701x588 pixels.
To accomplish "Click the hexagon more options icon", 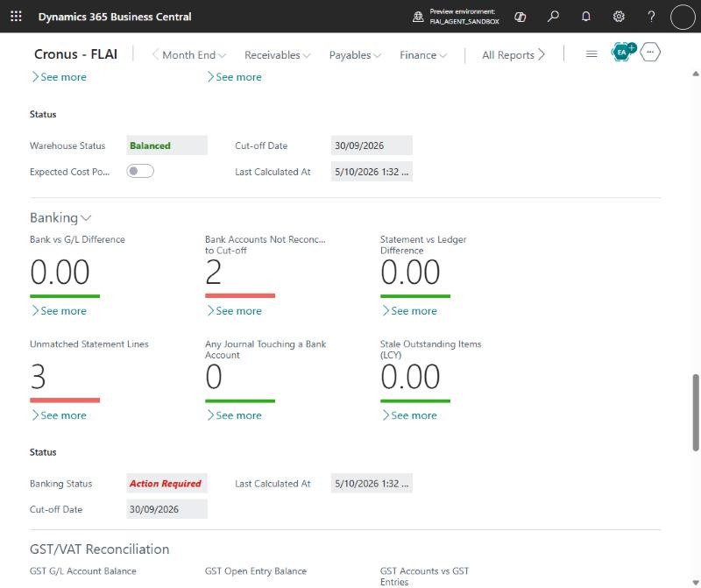I will click(650, 53).
